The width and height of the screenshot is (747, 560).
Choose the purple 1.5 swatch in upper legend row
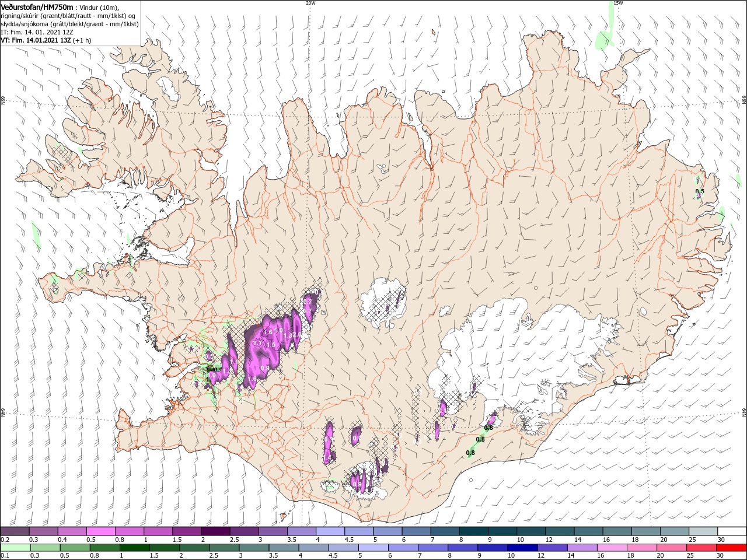(186, 531)
